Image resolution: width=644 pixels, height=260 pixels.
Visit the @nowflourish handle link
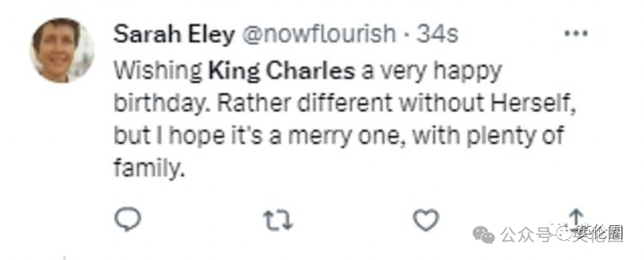coord(321,35)
